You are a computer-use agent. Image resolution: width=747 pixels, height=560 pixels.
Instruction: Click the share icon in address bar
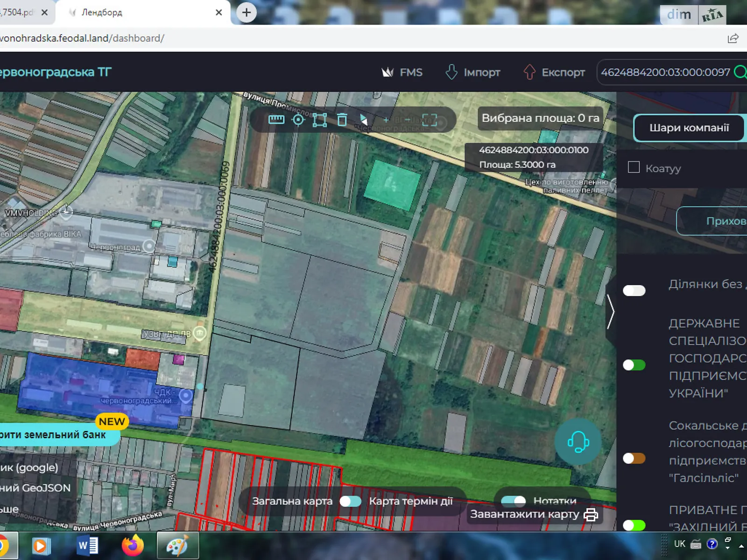tap(733, 38)
